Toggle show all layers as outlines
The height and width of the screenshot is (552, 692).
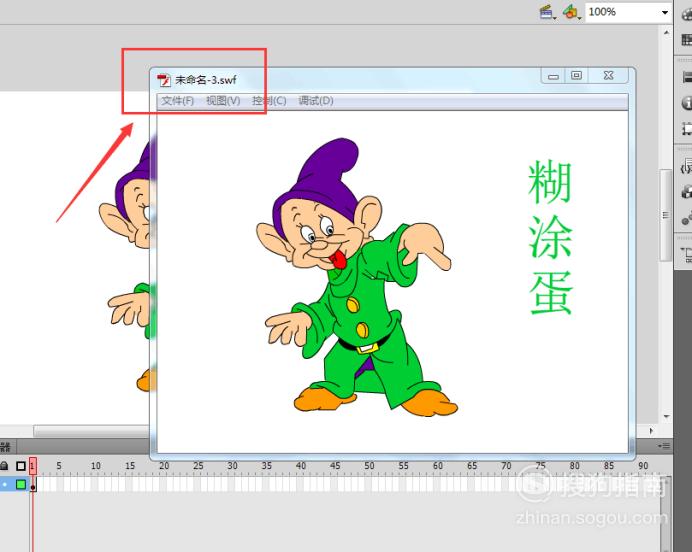tap(21, 466)
